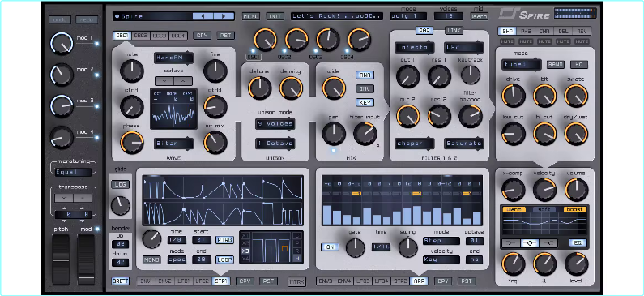Click the Spire logo
Image resolution: width=644 pixels, height=296 pixels.
click(524, 15)
